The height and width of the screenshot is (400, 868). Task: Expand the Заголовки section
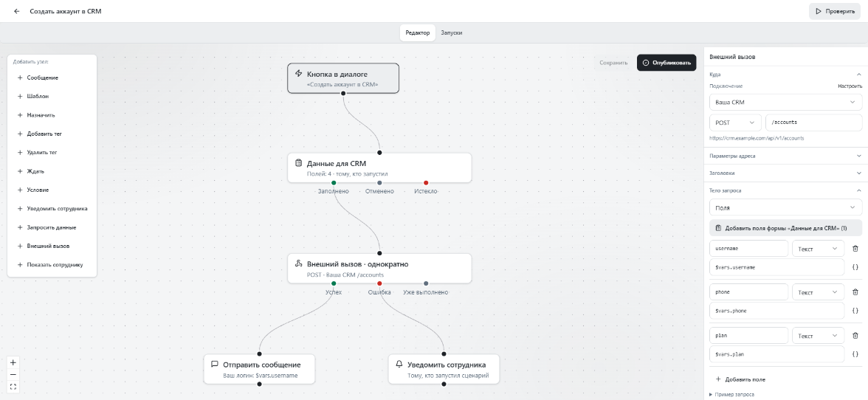785,173
